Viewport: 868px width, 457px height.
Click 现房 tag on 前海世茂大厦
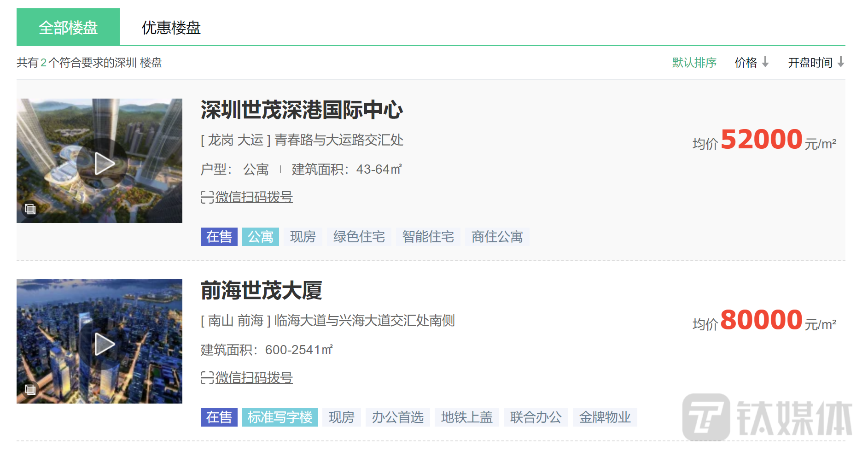pyautogui.click(x=342, y=417)
